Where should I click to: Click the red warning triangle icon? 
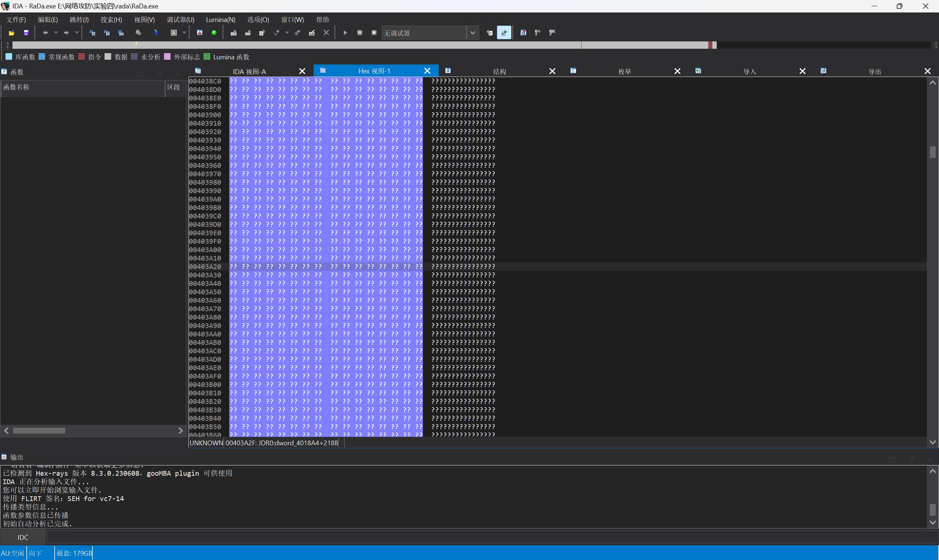(x=200, y=33)
